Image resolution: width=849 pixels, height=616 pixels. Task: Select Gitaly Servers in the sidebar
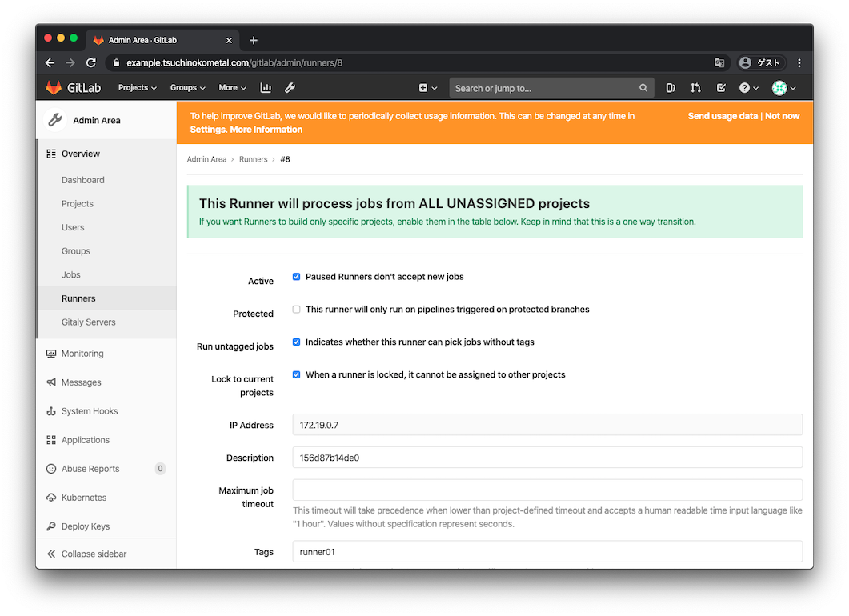pyautogui.click(x=89, y=322)
